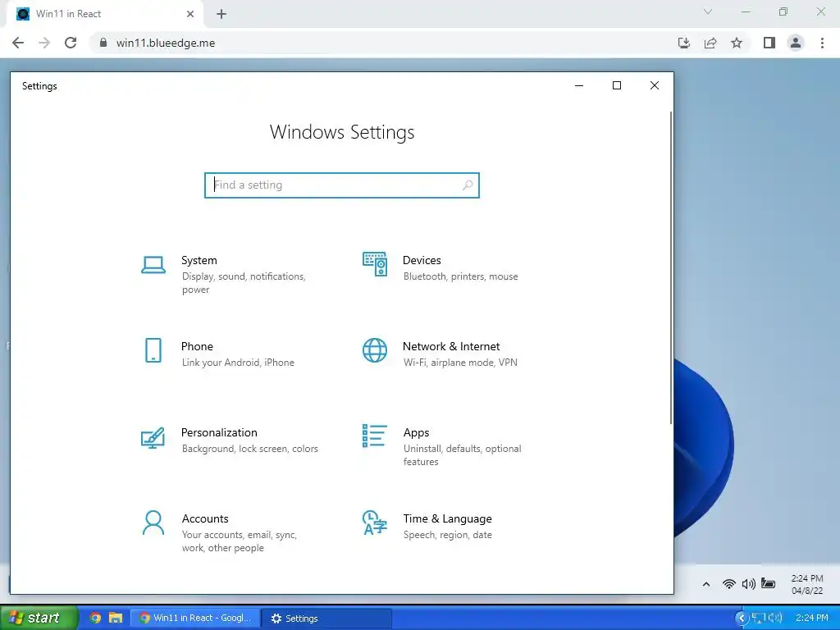Select Win11 in React taskbar button
Viewport: 840px width, 630px height.
(x=195, y=618)
